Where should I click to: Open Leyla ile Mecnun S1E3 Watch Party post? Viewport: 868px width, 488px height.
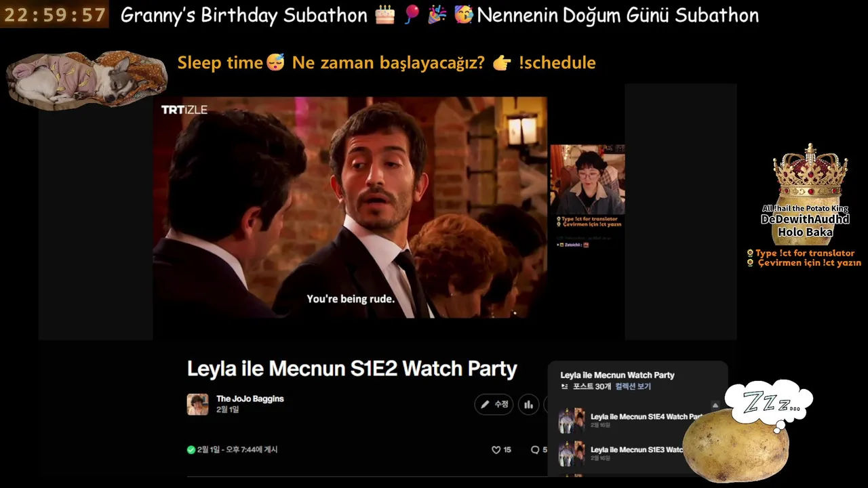[x=637, y=449]
